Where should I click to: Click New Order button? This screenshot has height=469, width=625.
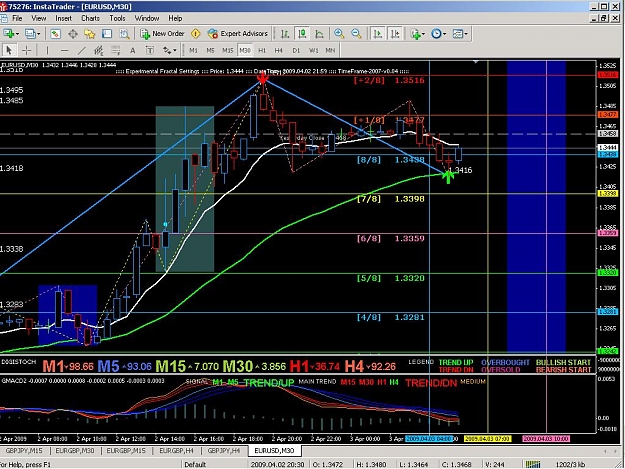point(162,34)
